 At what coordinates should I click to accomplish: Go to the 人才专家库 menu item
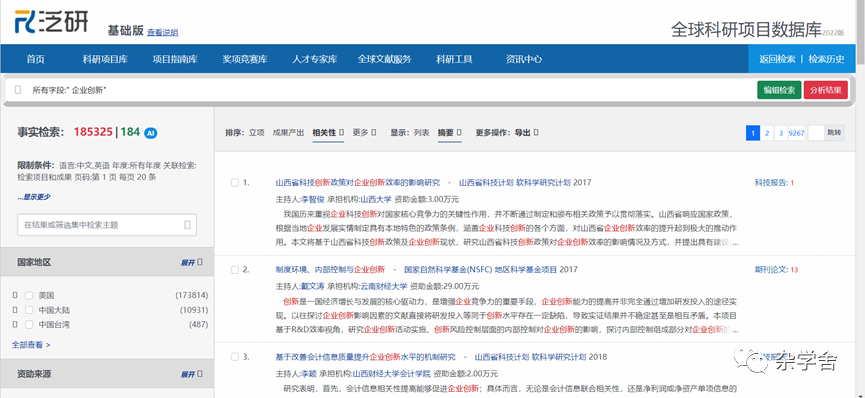click(x=314, y=59)
